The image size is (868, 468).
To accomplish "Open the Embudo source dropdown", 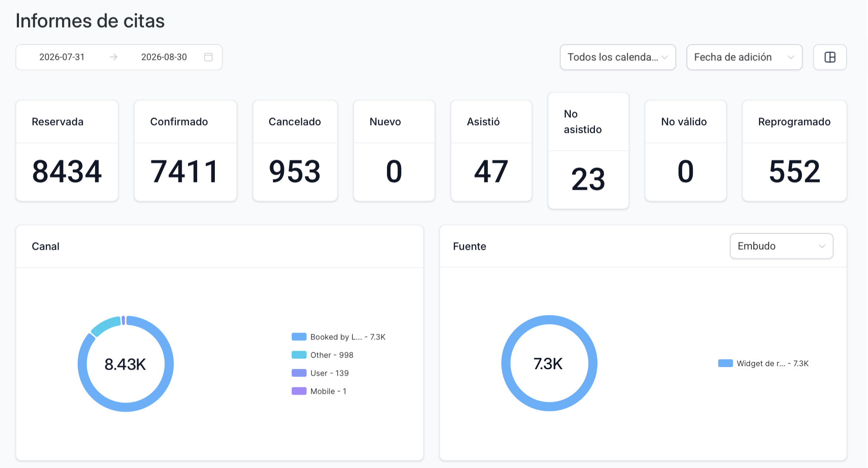I will [781, 246].
